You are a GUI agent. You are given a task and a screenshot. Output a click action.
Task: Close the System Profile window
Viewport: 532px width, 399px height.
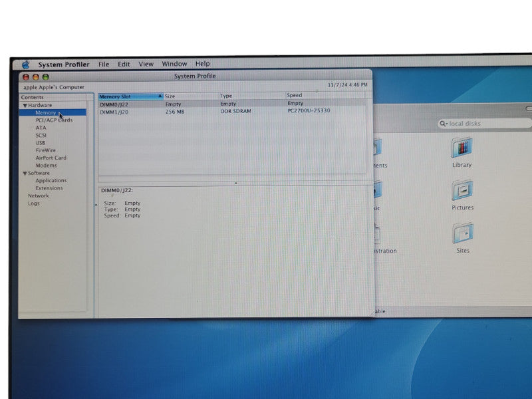tap(26, 77)
